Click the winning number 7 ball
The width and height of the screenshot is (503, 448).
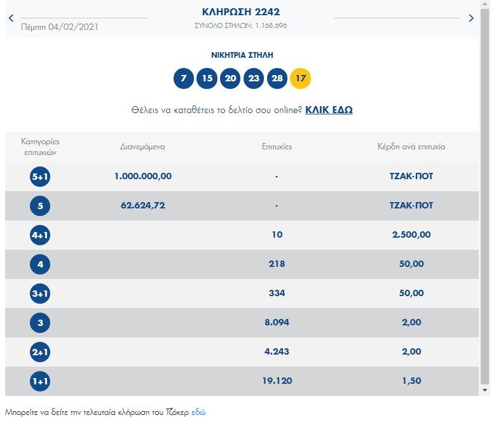point(184,79)
